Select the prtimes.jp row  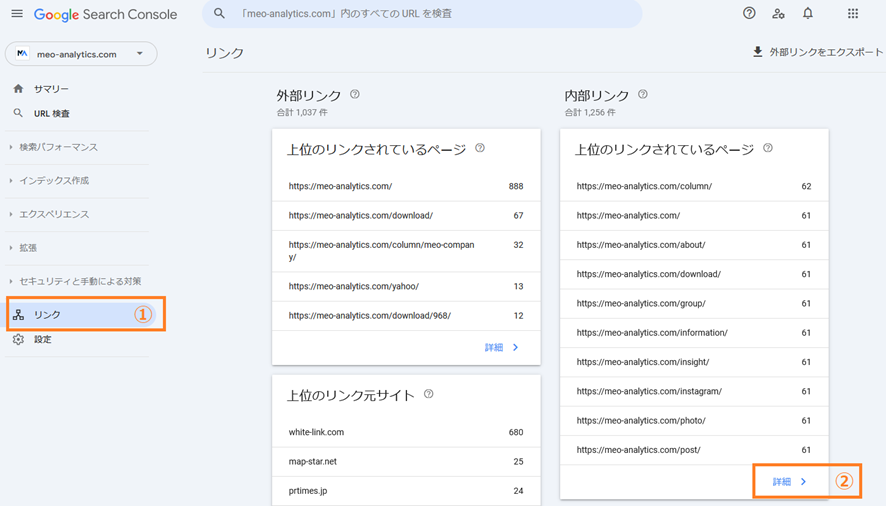tap(406, 491)
